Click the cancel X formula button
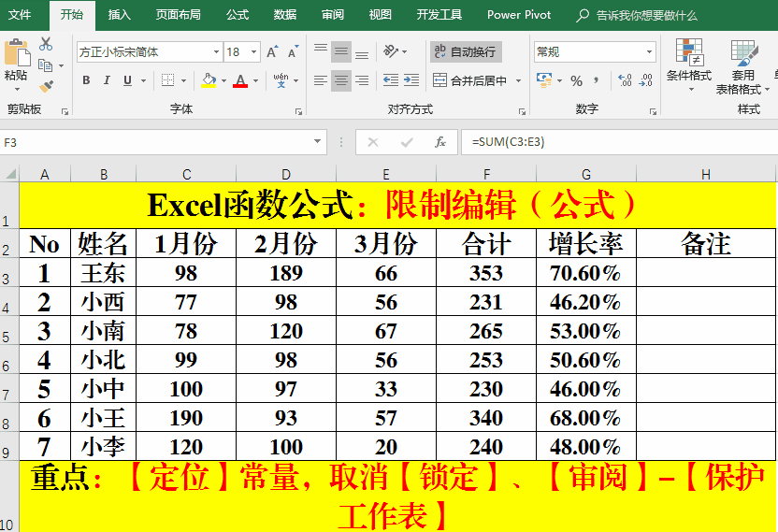Viewport: 778px width, 532px height. (372, 142)
